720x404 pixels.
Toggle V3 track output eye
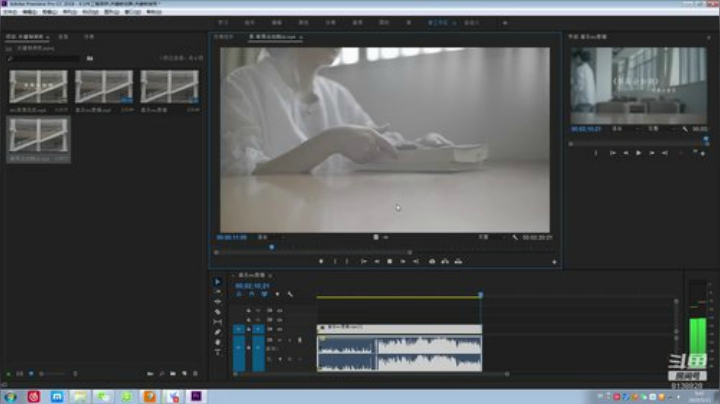coord(279,311)
